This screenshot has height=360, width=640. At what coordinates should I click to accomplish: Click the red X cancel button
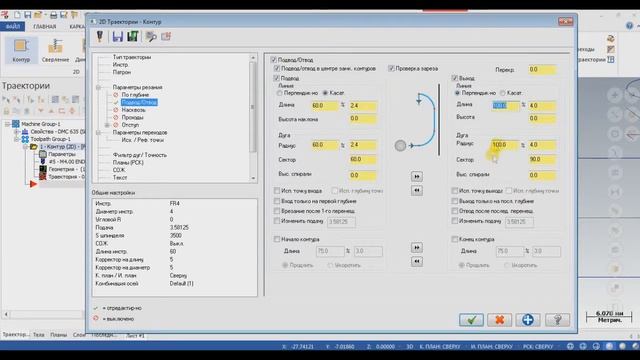click(x=500, y=320)
